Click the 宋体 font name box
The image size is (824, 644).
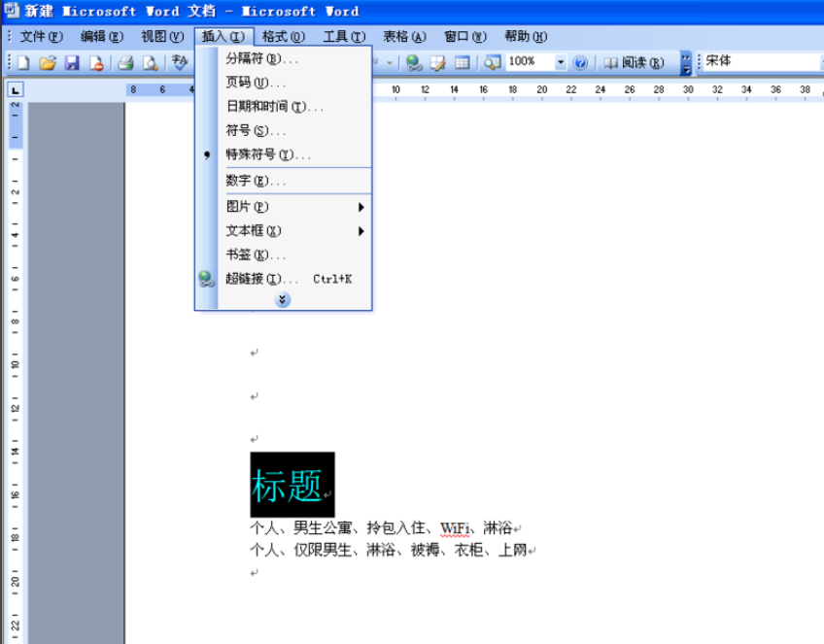click(x=762, y=61)
